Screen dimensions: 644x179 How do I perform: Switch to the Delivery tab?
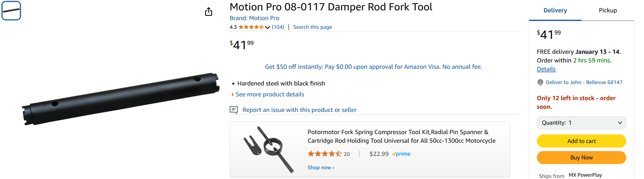click(555, 11)
